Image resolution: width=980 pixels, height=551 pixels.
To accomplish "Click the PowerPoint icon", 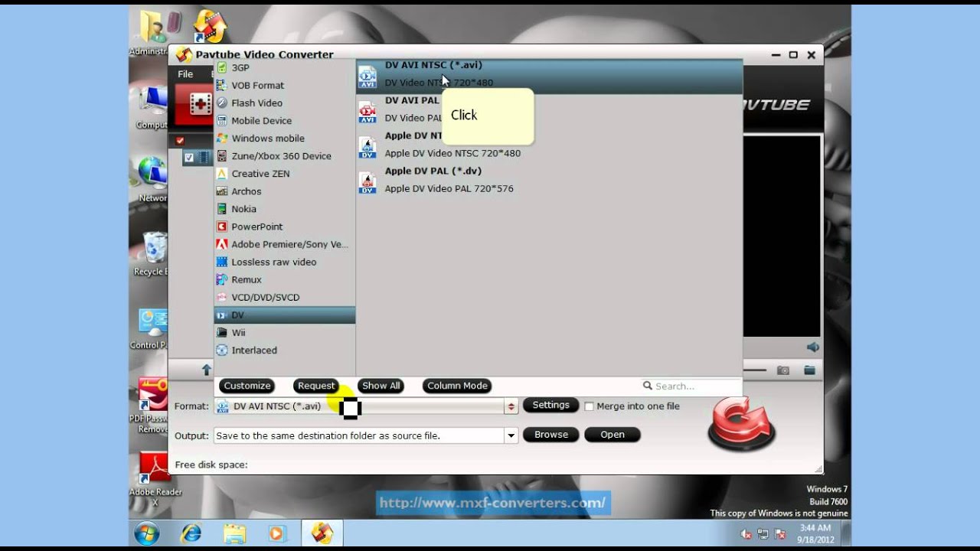I will 222,226.
